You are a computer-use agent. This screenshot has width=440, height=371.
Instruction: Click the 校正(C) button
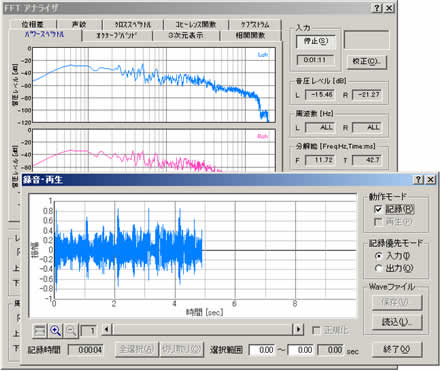click(367, 61)
